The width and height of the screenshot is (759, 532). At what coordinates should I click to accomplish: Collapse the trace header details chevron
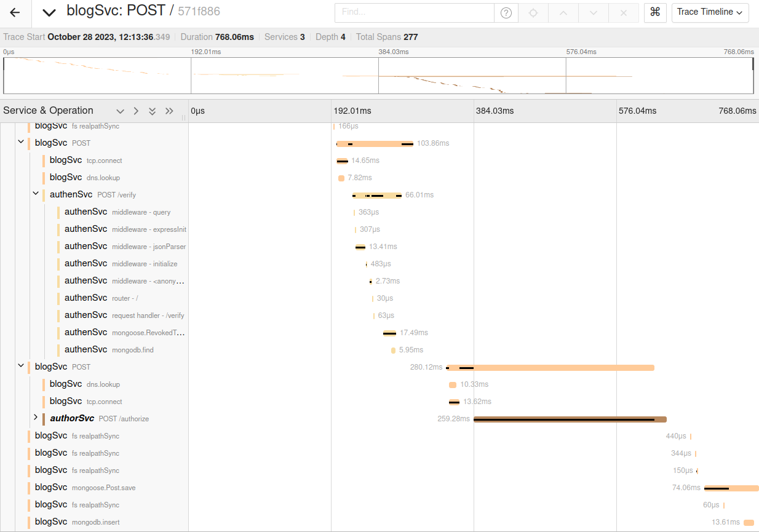pyautogui.click(x=49, y=12)
